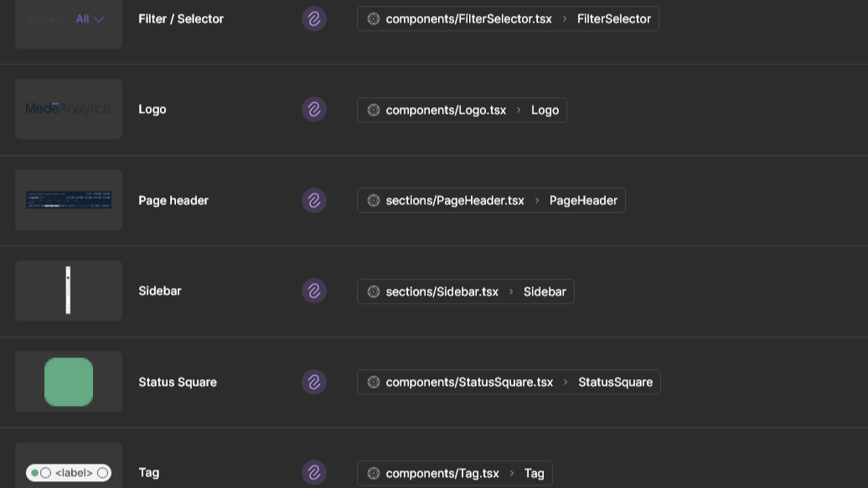868x488 pixels.
Task: Click the link icon for Page header
Action: (x=314, y=200)
